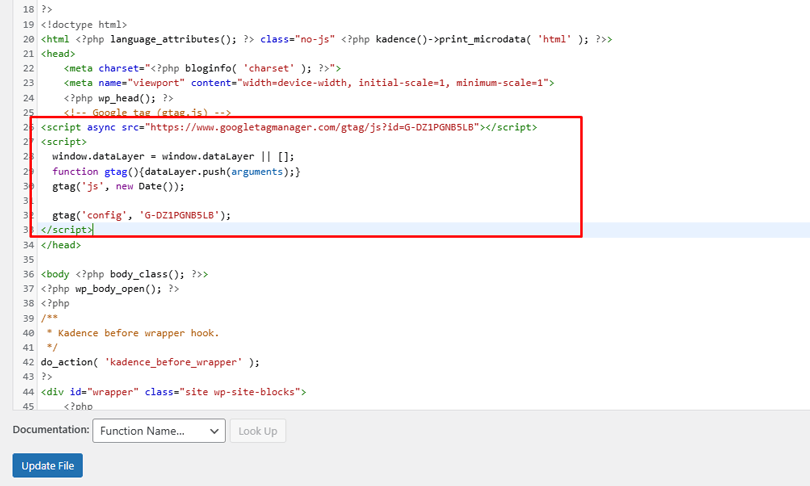Click the div id="wrapper" line
Viewport: 810px width, 486px height.
click(x=174, y=392)
